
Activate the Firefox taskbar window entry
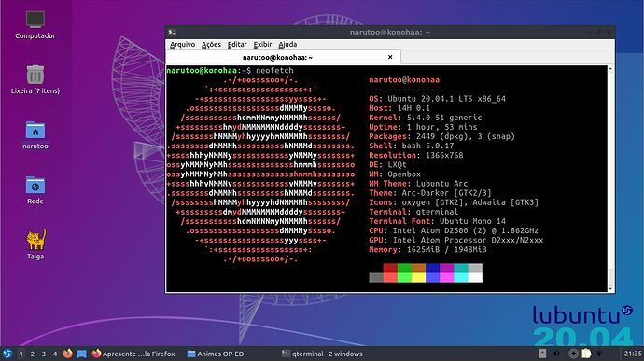(x=133, y=354)
